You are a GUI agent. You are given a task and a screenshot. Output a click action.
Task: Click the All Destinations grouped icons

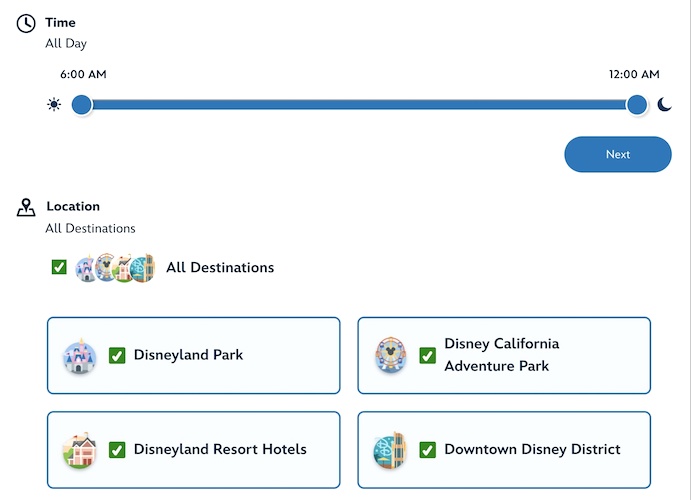pos(116,267)
